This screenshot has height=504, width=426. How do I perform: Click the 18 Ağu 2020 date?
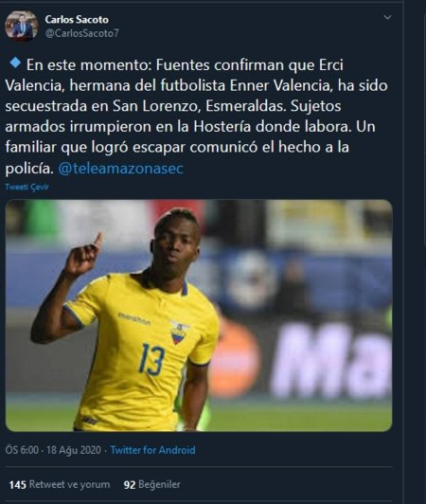(74, 450)
